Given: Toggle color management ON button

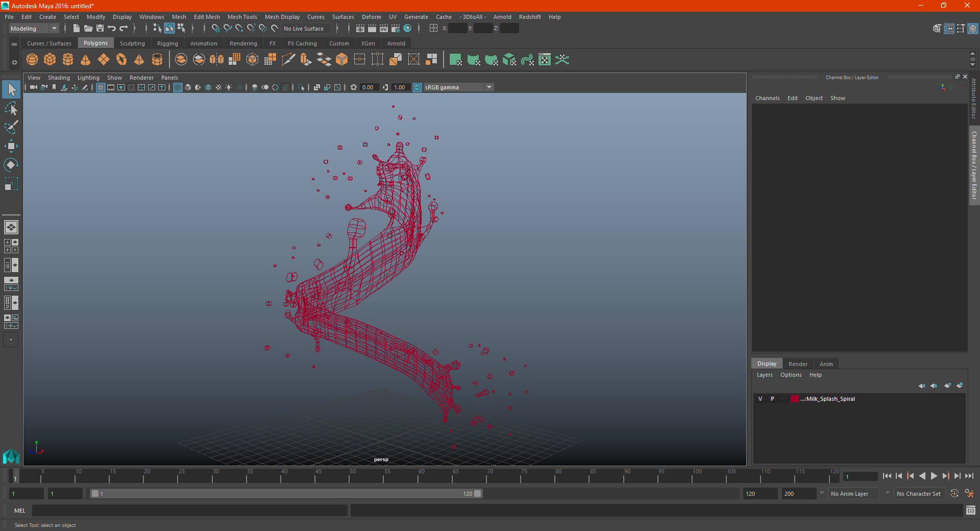Looking at the screenshot, I should pyautogui.click(x=417, y=87).
